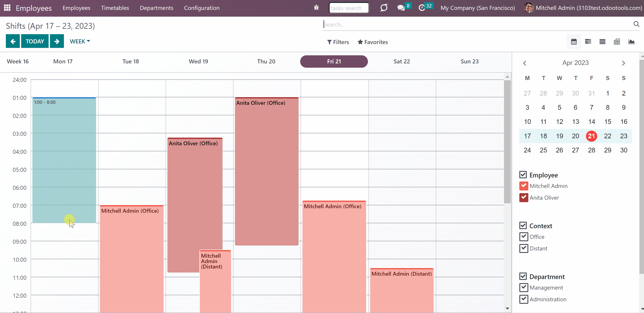Open the My Company (San Francisco) switcher

(477, 8)
